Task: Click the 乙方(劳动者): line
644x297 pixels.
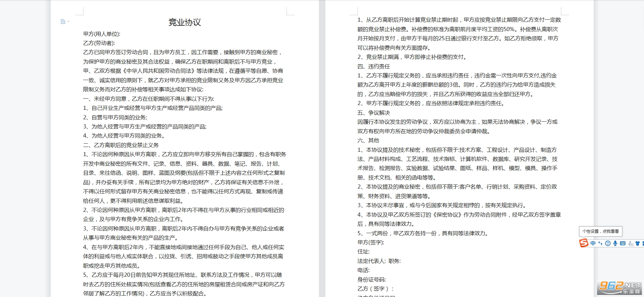Action: coord(99,43)
